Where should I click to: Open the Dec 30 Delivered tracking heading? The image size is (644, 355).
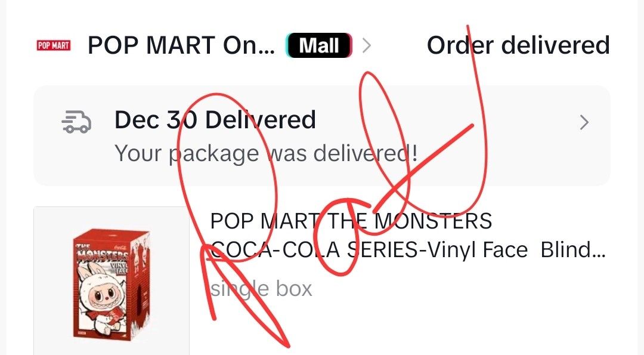click(x=215, y=120)
